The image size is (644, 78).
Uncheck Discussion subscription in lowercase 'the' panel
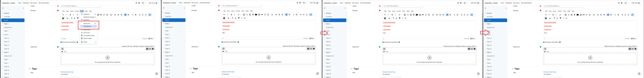(383, 42)
